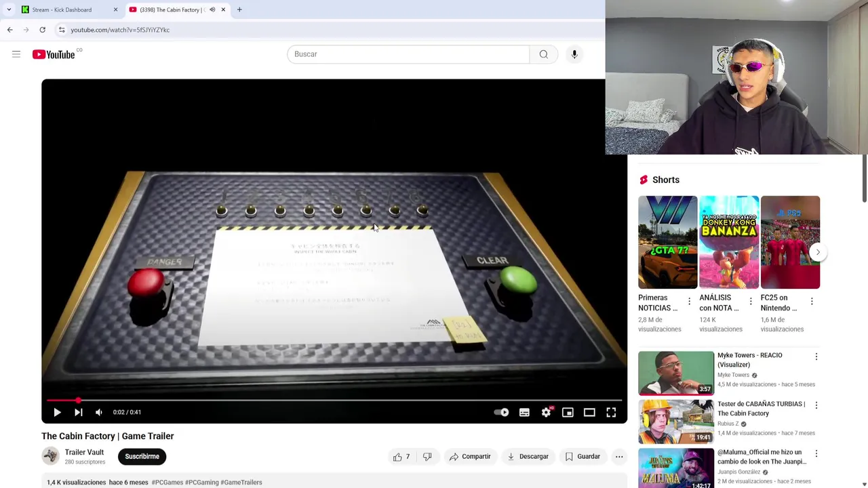
Task: Click the browser forward arrow
Action: point(26,30)
